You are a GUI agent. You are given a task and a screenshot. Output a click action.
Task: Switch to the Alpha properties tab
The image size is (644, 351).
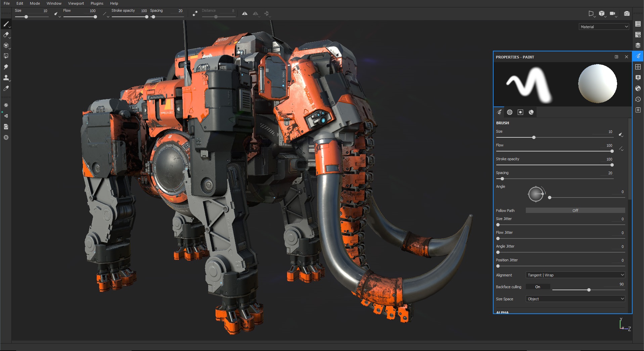510,112
